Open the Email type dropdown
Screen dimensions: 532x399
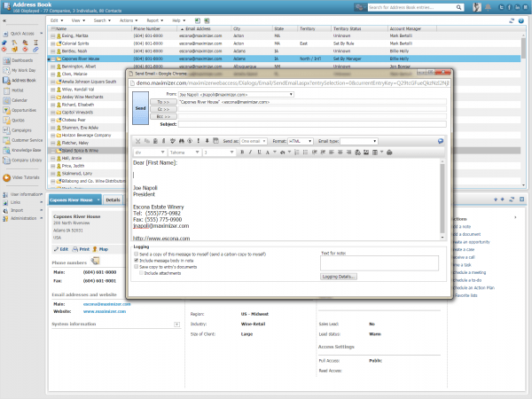[x=358, y=141]
